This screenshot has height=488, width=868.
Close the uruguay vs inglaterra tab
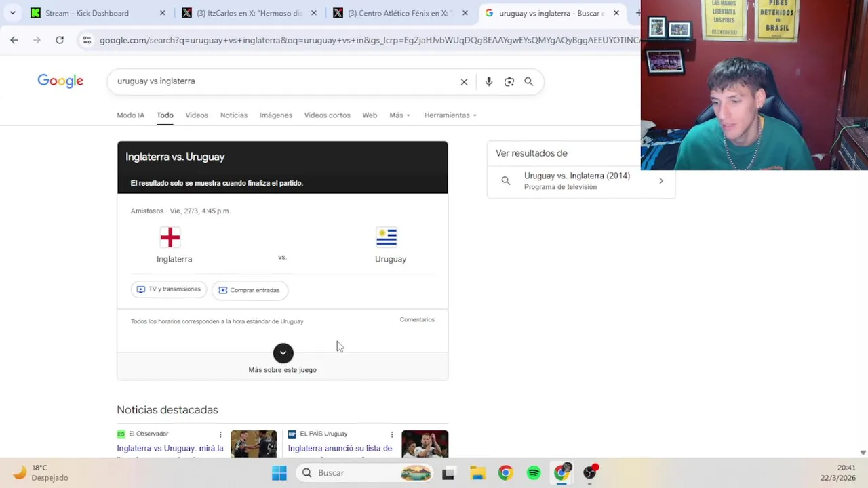tap(616, 13)
